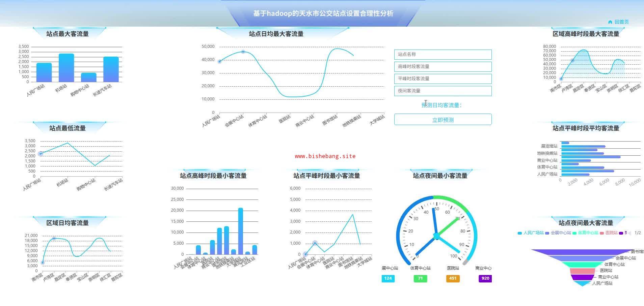
Task: Open the 回首页 link
Action: [x=621, y=22]
